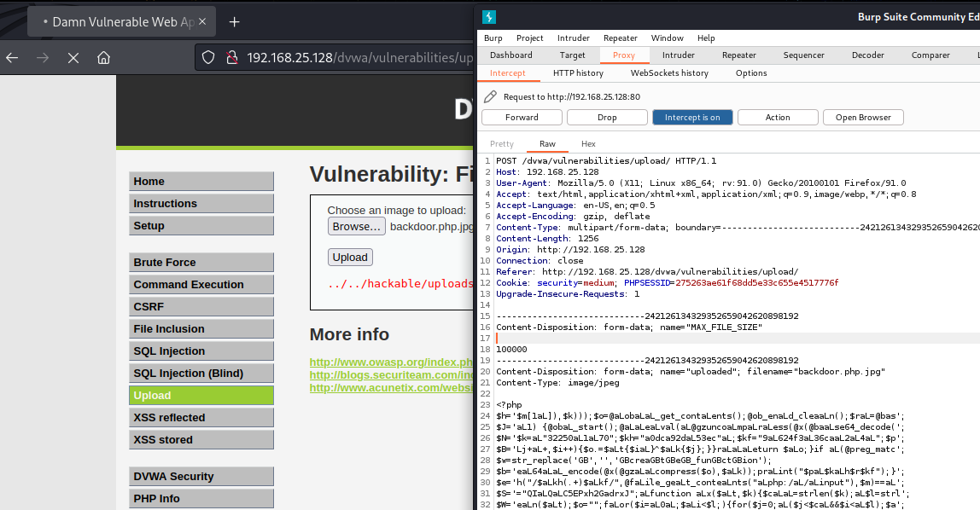The image size is (980, 510).
Task: Open SQL Injection (Blind) in sidebar
Action: (x=201, y=373)
